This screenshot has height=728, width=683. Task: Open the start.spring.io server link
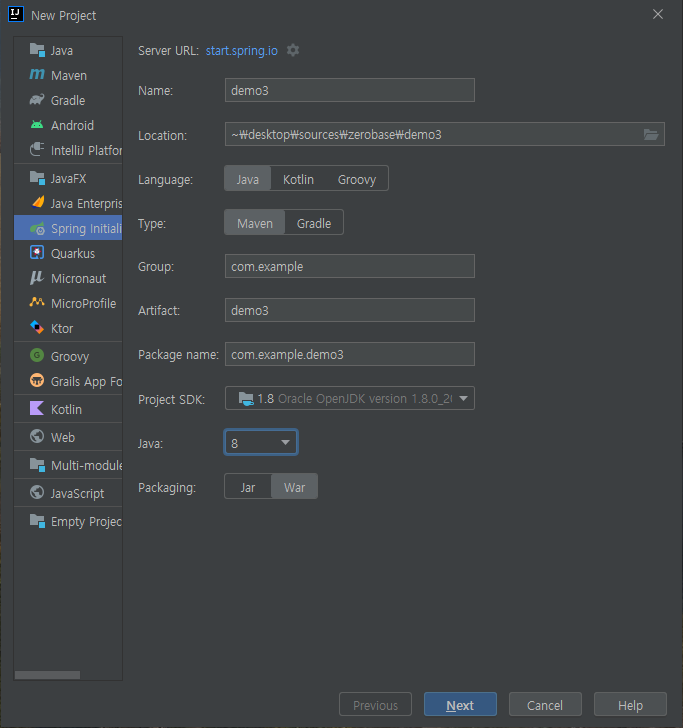tap(241, 50)
